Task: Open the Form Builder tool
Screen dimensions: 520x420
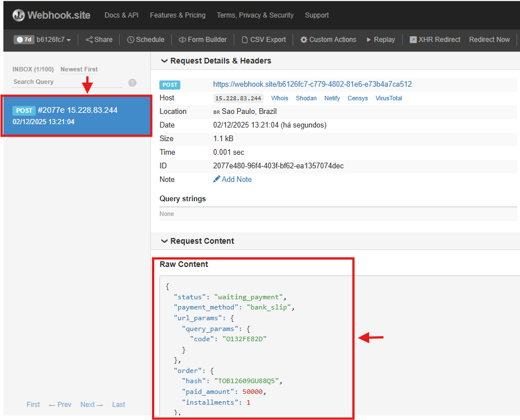Action: click(x=202, y=40)
